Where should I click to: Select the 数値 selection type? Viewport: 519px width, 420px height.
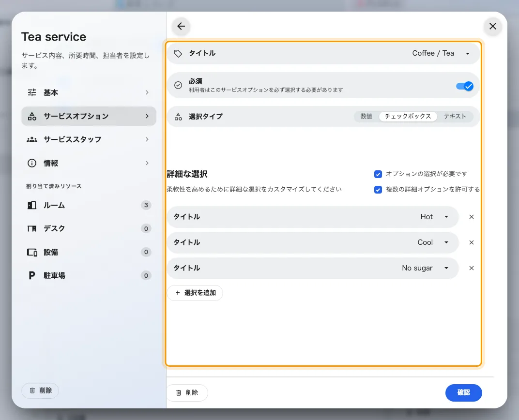(x=366, y=117)
